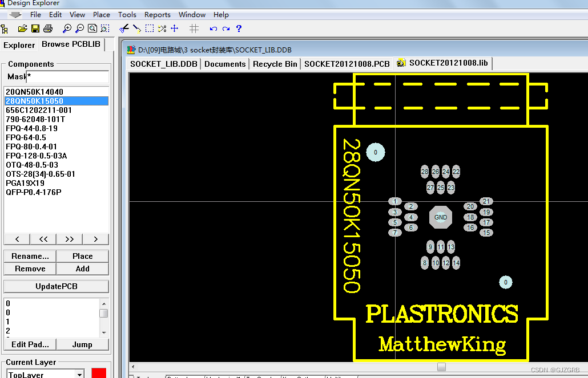Image resolution: width=588 pixels, height=378 pixels.
Task: Open the Window menu
Action: click(192, 15)
